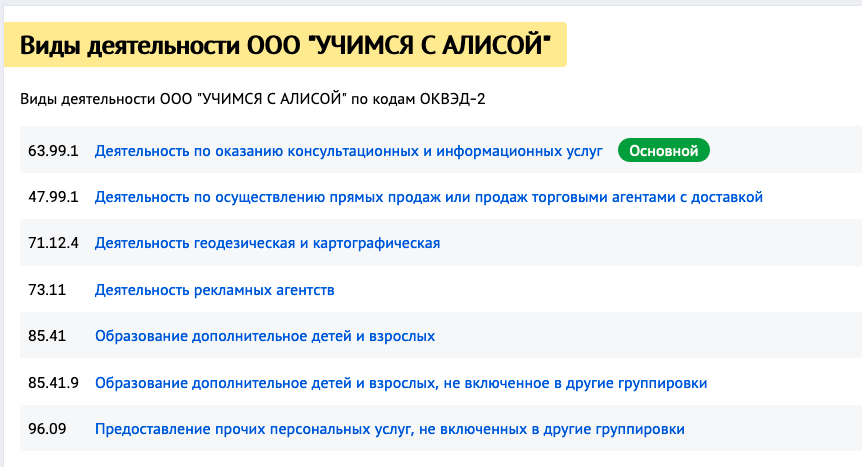Click the yellow heading 'Виды деятельности ООО'
Viewport: 862px width, 467px height.
point(285,45)
